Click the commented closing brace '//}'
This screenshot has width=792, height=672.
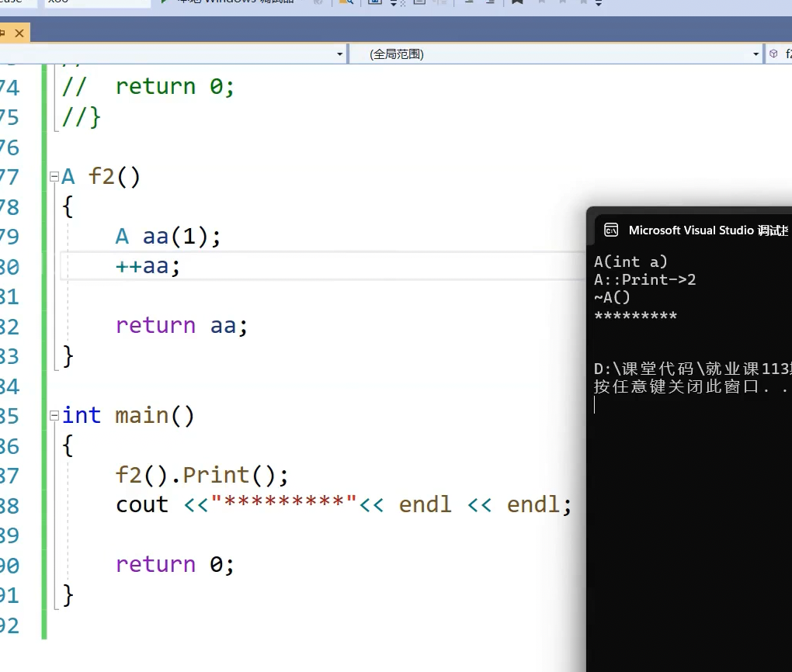(81, 117)
